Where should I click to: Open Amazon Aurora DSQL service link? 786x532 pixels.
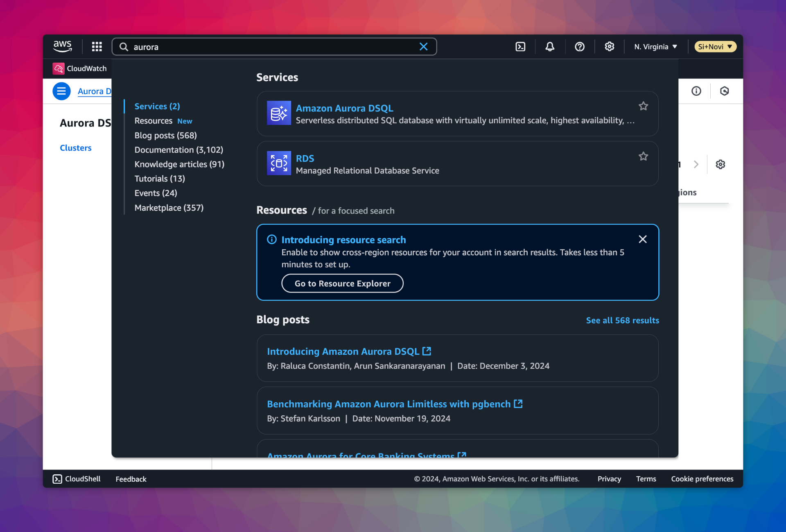[344, 108]
